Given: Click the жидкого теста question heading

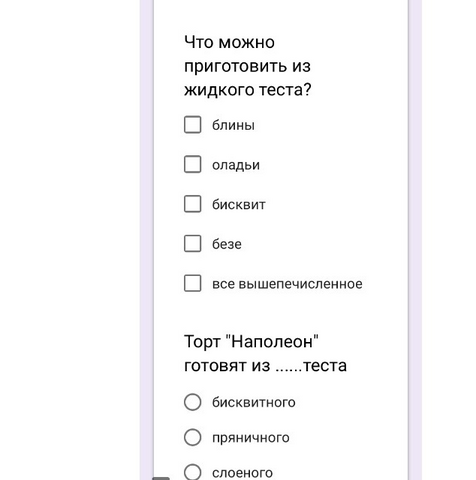Looking at the screenshot, I should click(248, 66).
